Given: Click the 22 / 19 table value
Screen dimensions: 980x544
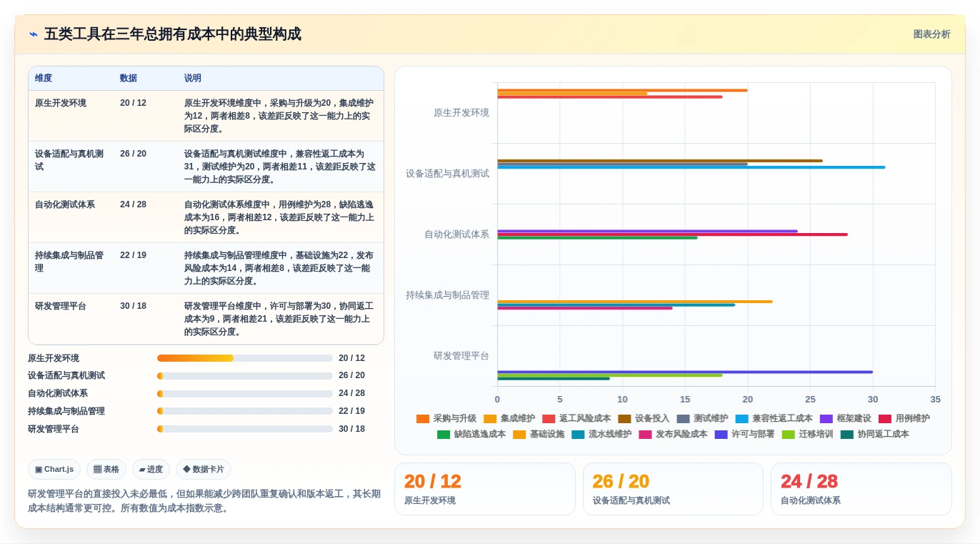Looking at the screenshot, I should (134, 255).
